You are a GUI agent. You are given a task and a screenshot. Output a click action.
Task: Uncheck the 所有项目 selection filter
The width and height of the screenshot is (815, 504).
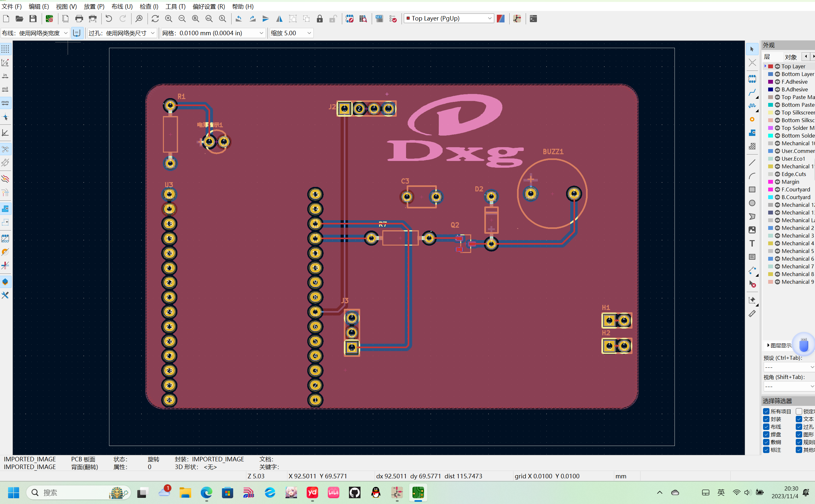pos(766,411)
